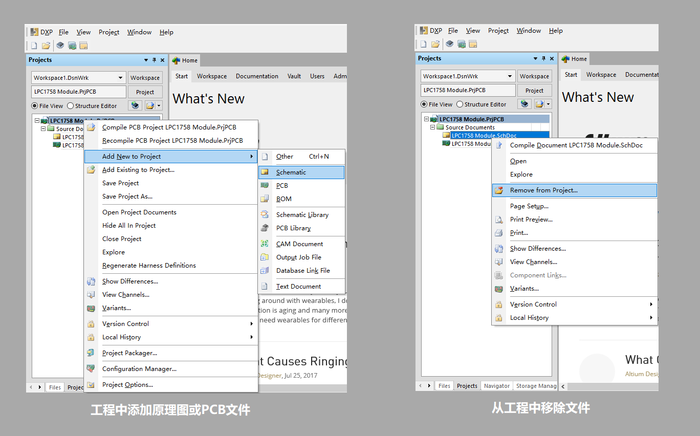The height and width of the screenshot is (436, 700).
Task: Click Show Differences icon in left menu
Action: [91, 282]
